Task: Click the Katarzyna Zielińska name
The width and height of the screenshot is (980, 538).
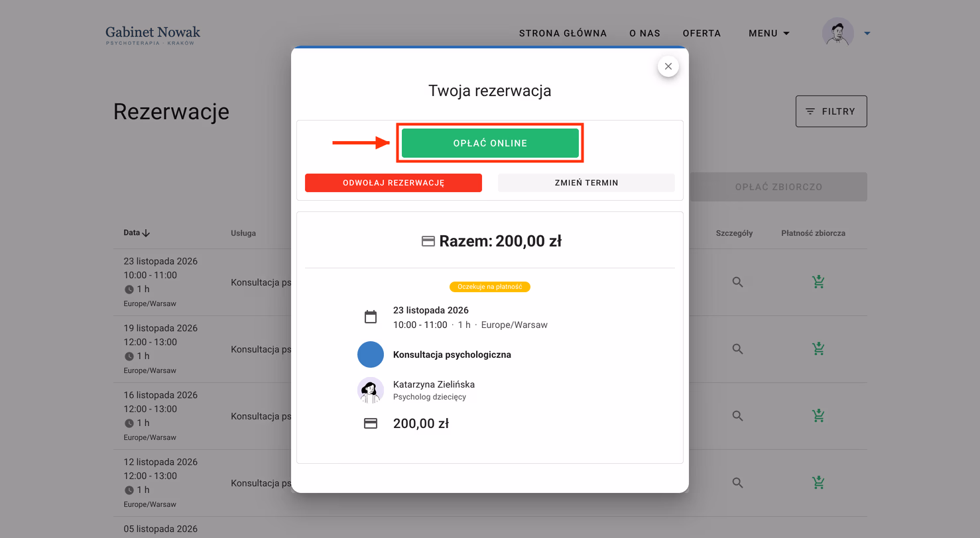Action: (x=434, y=384)
